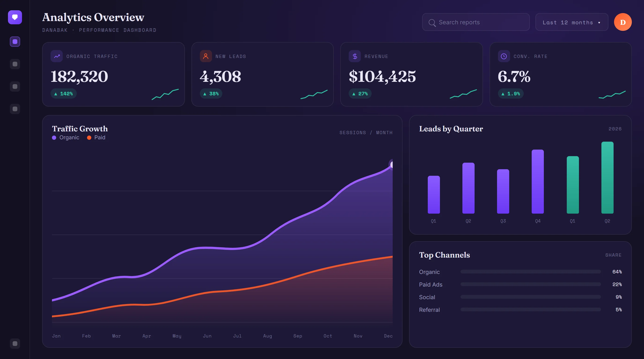Screen dimensions: 644x359
Task: Focus the Search reports field
Action: (x=476, y=22)
